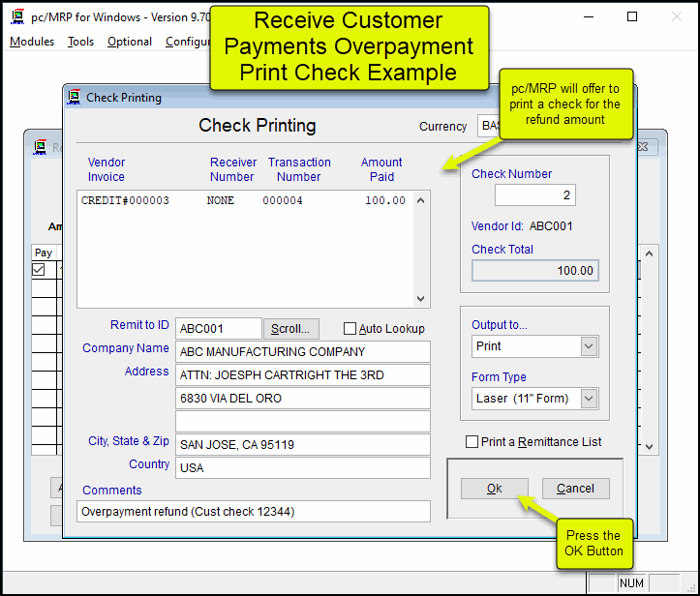Click the Cancel button
Image resolution: width=700 pixels, height=596 pixels.
coord(575,489)
